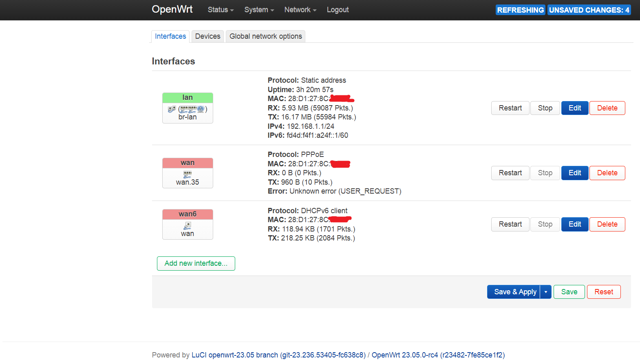
Task: Open the UNSAVED CHANGES: 4 indicator
Action: tap(589, 10)
